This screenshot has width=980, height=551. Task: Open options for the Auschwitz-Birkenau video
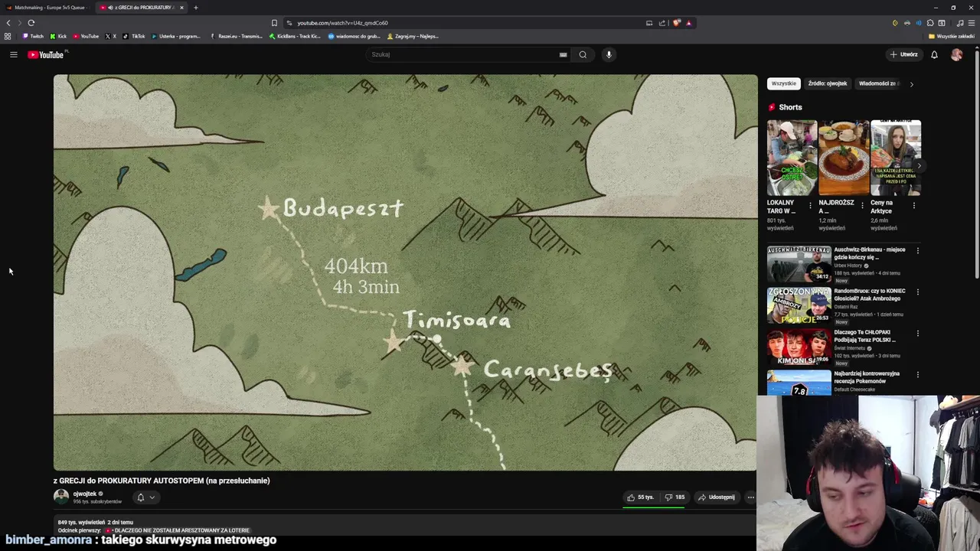tap(917, 250)
